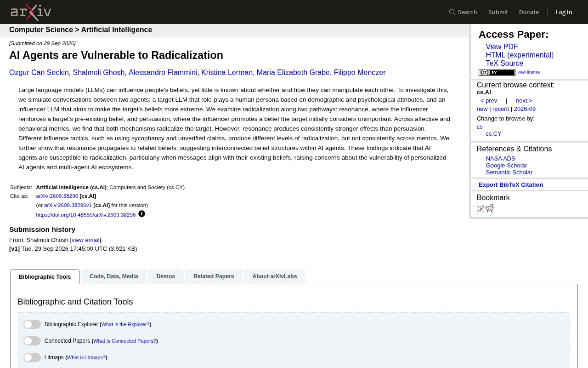Image resolution: width=588 pixels, height=368 pixels.
Task: Switch to Code, Data, Media tab
Action: [114, 276]
